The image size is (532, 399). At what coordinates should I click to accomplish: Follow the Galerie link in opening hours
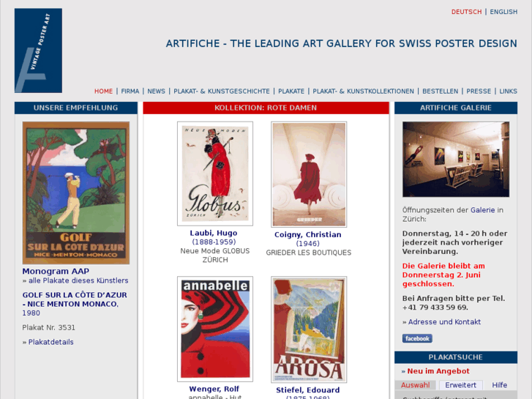coord(482,210)
